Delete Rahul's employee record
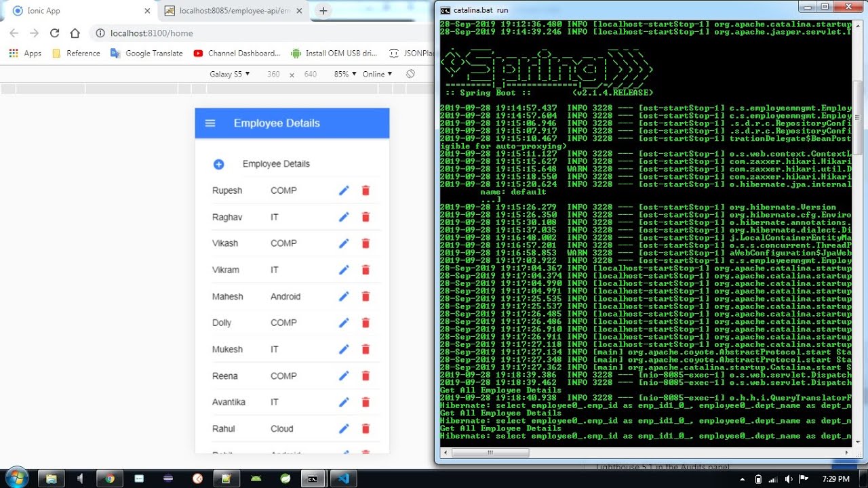Screen dimensions: 868x488 366,428
